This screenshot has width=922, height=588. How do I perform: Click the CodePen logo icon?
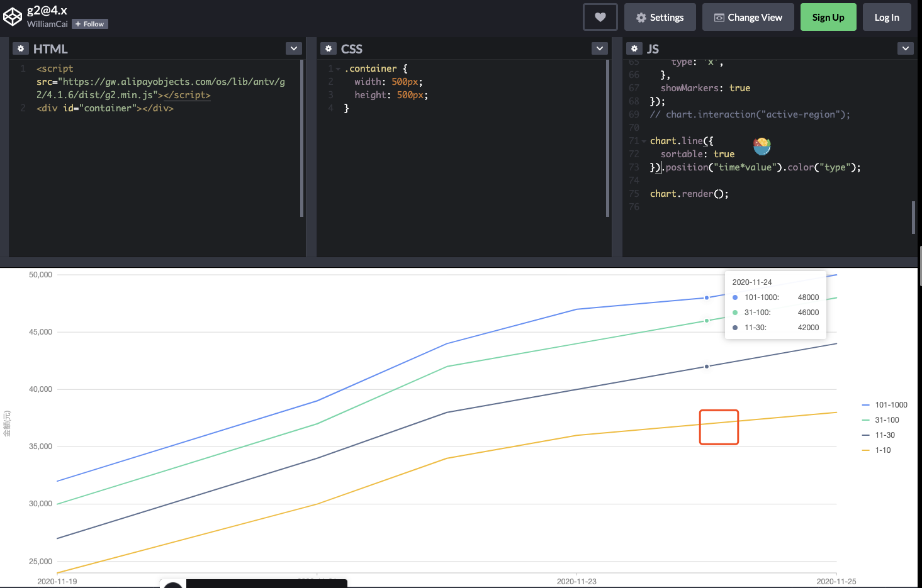pos(13,16)
